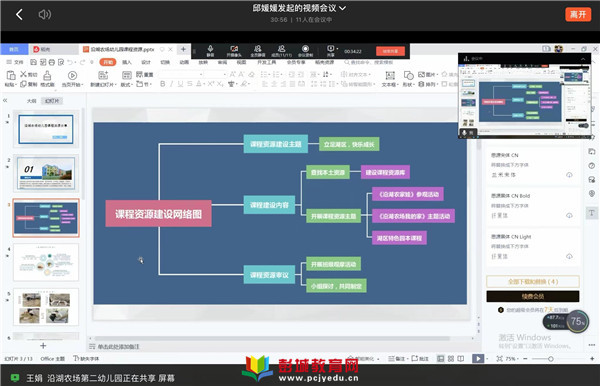Toggle italic formatting button
Image resolution: width=600 pixels, height=386 pixels.
click(x=171, y=84)
